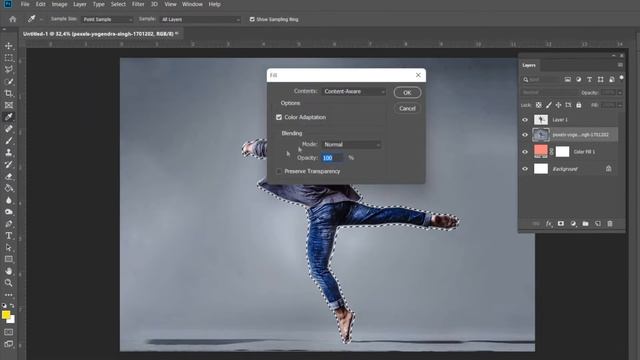
Task: Filter layers by type layers icon
Action: click(589, 80)
